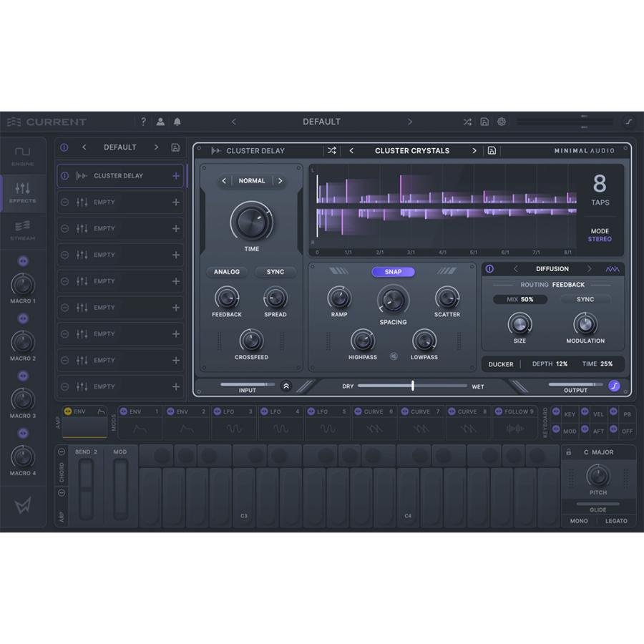Switch to the next delay mode after NORMAL
Screen dimensions: 644x644
280,181
